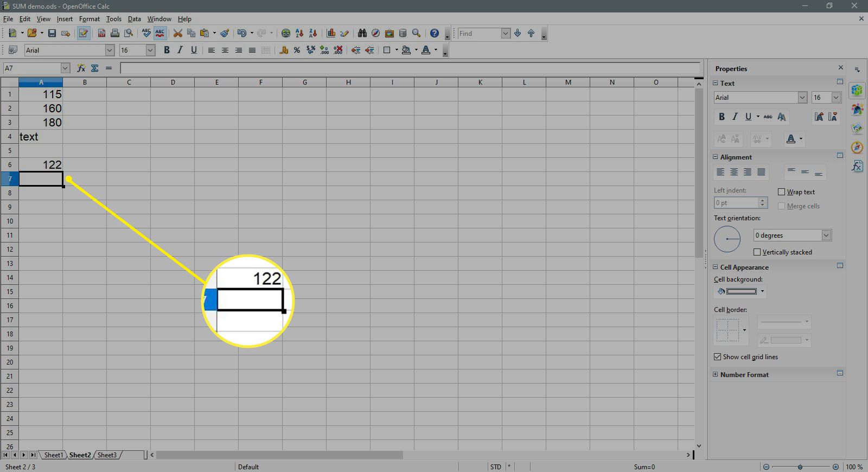Image resolution: width=868 pixels, height=472 pixels.
Task: Switch to Sheet3 tab
Action: click(x=107, y=455)
